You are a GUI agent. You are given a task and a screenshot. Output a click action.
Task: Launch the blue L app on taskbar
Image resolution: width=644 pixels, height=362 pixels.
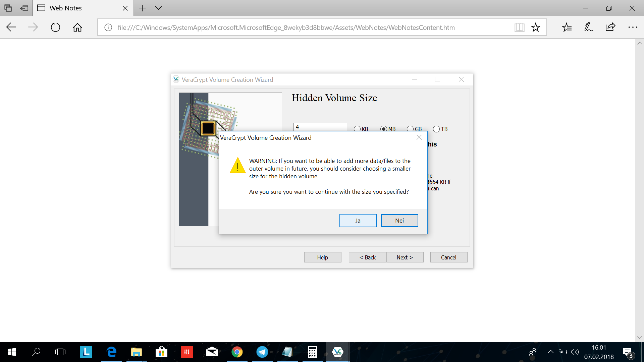tap(86, 352)
